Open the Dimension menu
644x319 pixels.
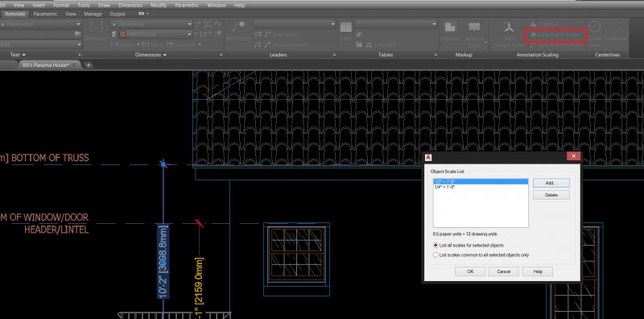[x=130, y=6]
